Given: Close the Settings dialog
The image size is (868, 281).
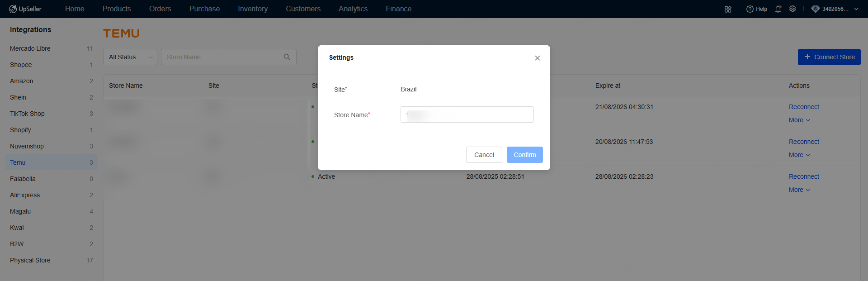Looking at the screenshot, I should coord(538,58).
